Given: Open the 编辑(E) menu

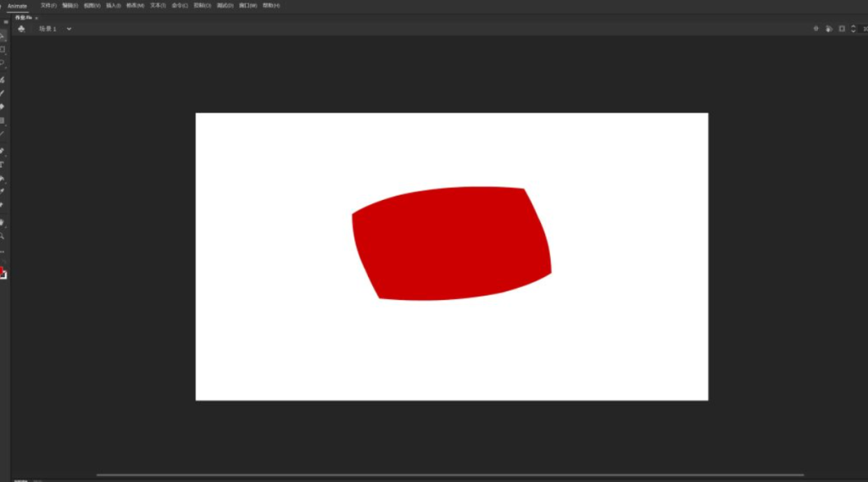Looking at the screenshot, I should 70,6.
